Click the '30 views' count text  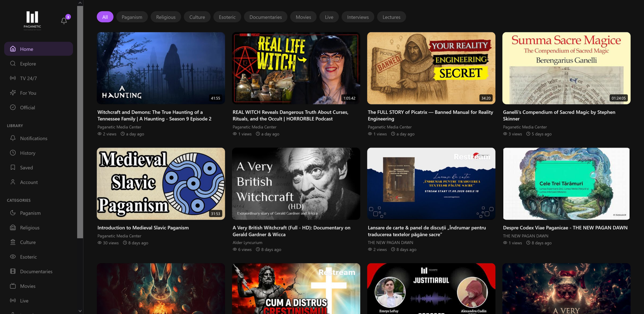coord(111,243)
